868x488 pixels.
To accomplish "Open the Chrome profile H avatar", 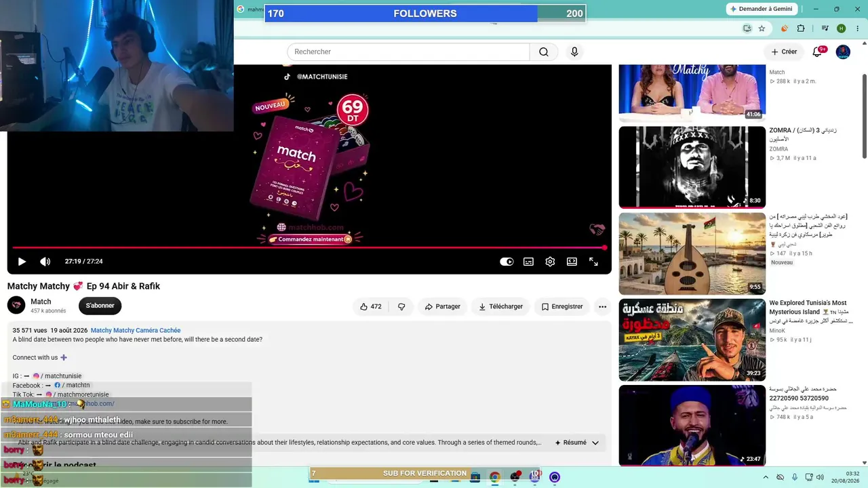I will coord(842,28).
